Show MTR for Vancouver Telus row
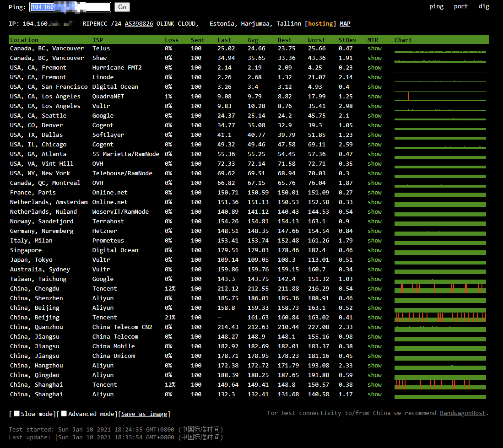503x448 pixels. (374, 49)
